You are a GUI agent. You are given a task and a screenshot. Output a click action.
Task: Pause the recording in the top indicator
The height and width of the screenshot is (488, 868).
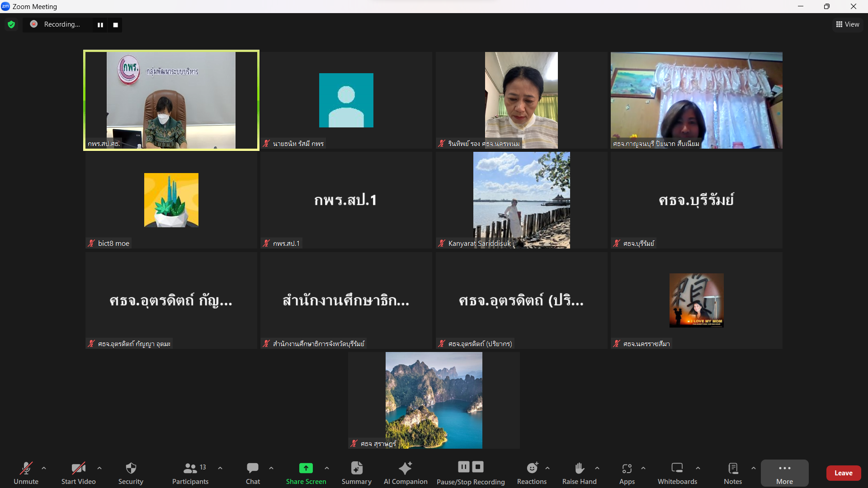click(x=100, y=25)
